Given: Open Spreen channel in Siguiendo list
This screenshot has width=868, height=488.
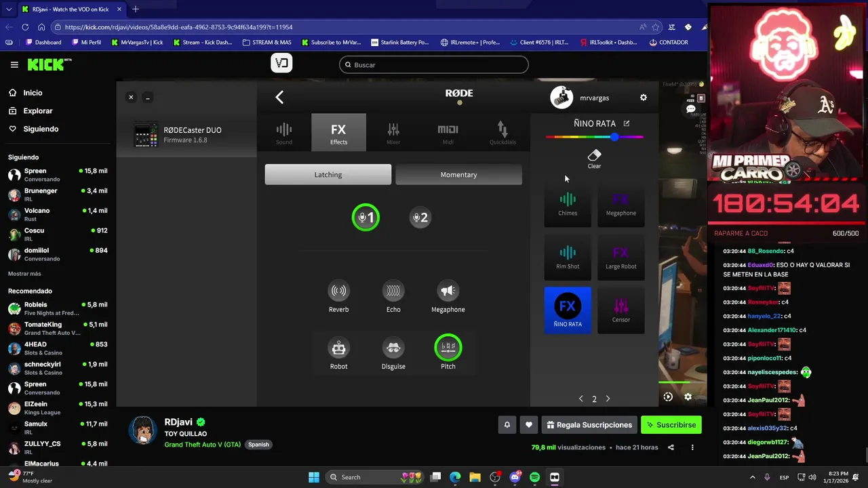Looking at the screenshot, I should coord(58,175).
